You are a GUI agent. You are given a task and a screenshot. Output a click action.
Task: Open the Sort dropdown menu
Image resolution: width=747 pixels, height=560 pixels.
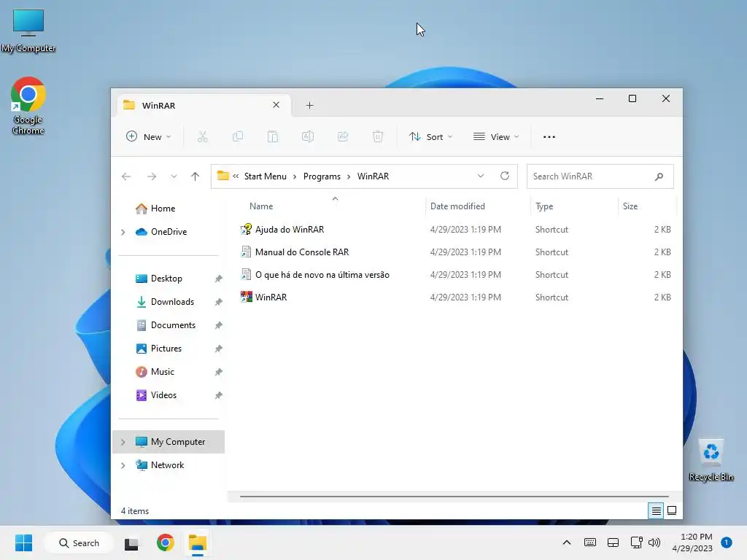tap(430, 137)
